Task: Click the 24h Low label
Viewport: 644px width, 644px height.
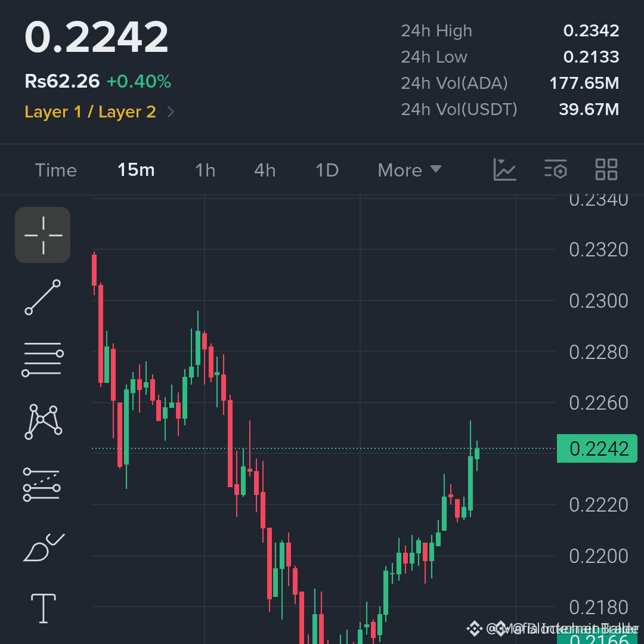Action: (x=434, y=57)
